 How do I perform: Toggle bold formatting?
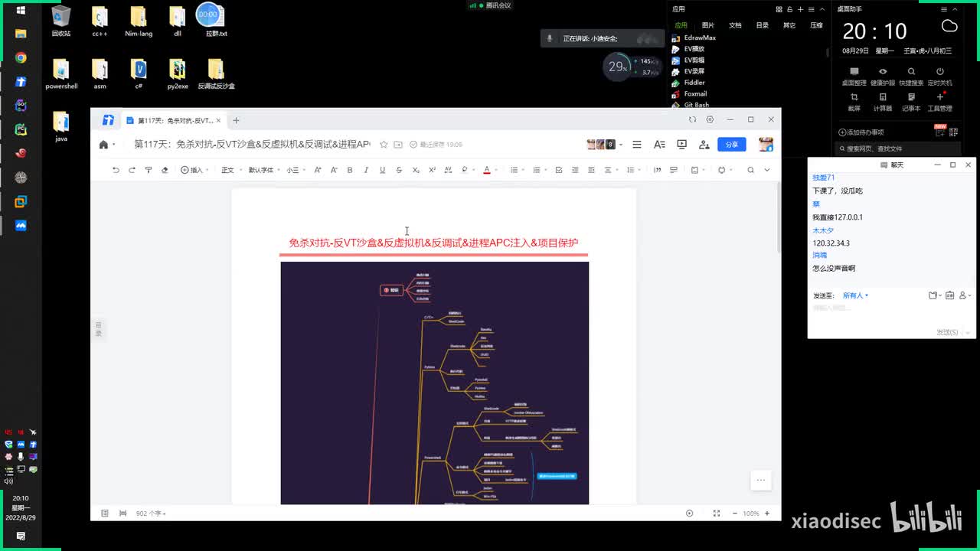tap(350, 170)
